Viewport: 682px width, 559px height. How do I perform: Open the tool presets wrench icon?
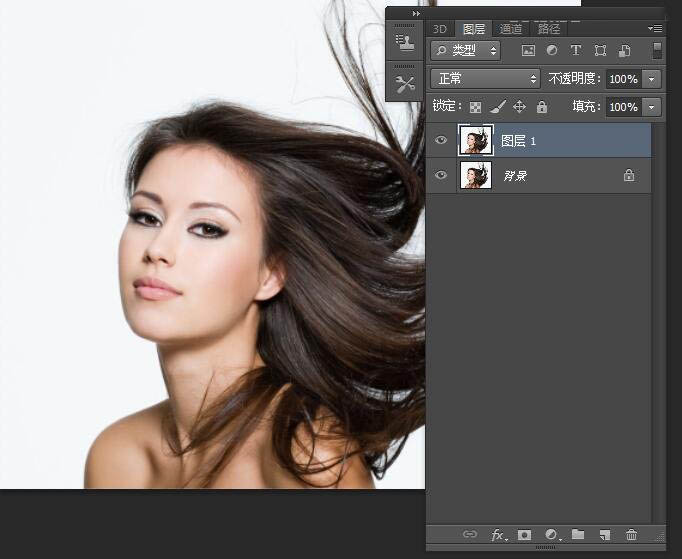click(x=405, y=84)
